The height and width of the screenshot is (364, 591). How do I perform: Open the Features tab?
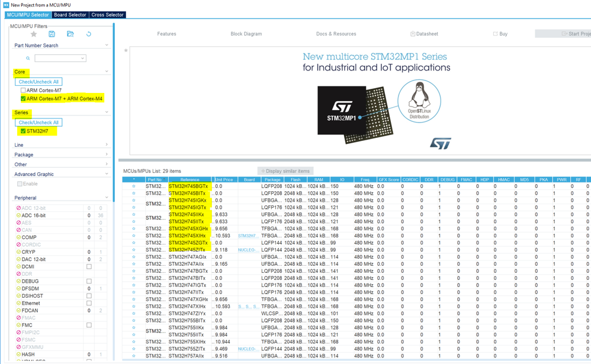coord(166,34)
